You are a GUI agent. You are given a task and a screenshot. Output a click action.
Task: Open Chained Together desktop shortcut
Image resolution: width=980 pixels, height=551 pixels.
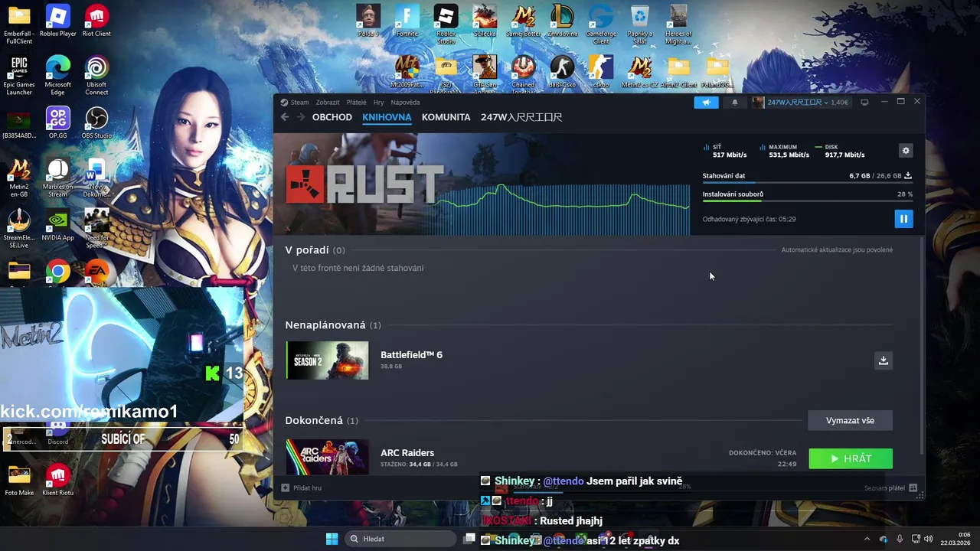[524, 75]
